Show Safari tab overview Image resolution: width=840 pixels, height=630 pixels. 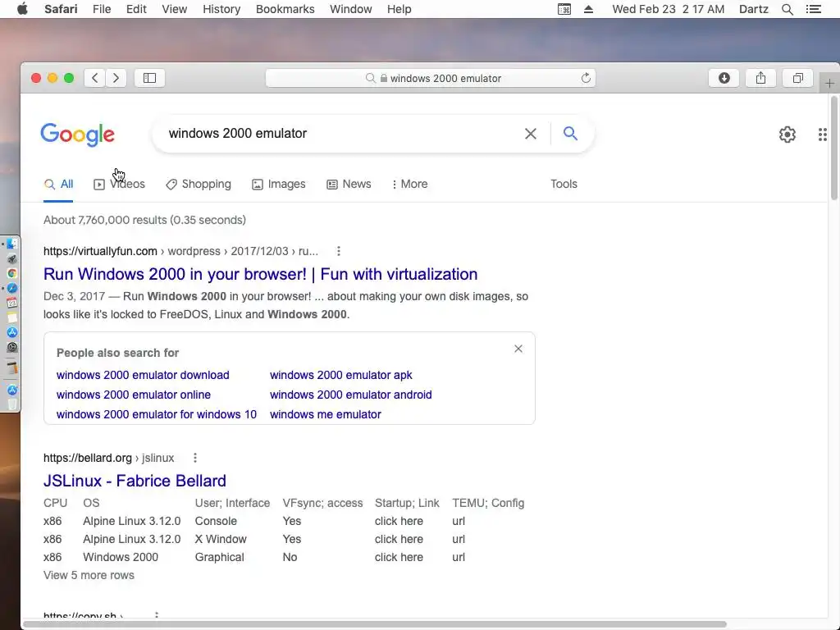pos(797,78)
